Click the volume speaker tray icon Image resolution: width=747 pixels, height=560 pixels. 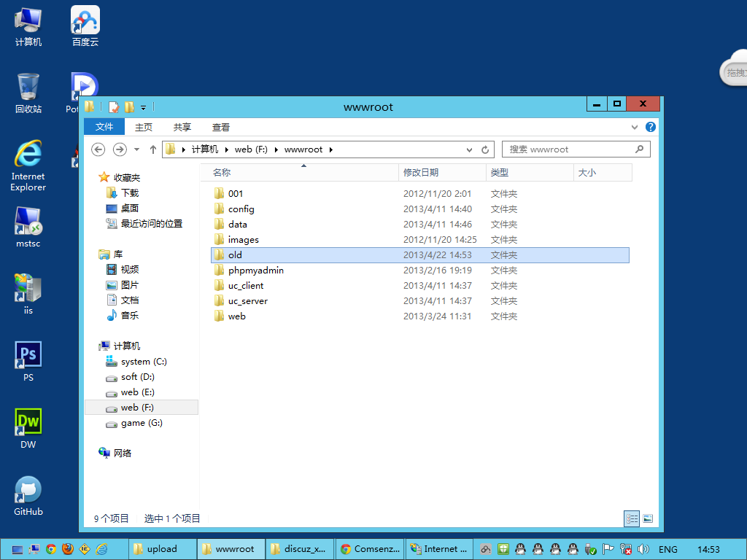click(x=643, y=549)
